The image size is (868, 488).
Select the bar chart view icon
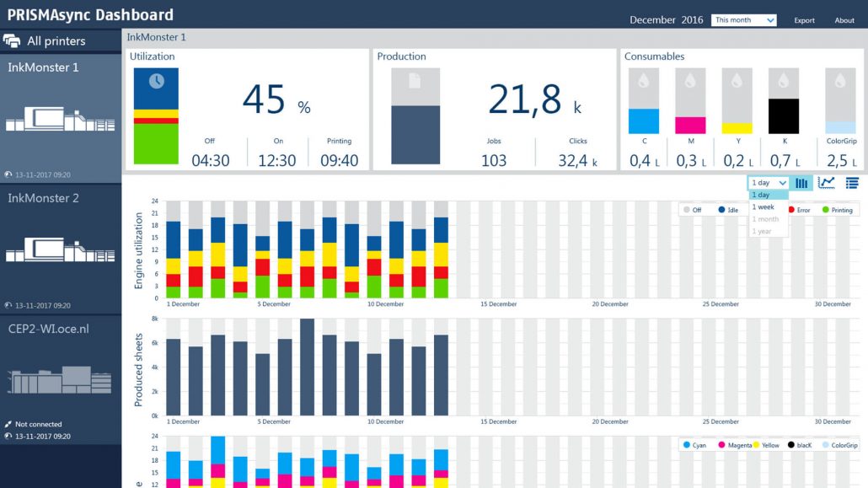(801, 183)
